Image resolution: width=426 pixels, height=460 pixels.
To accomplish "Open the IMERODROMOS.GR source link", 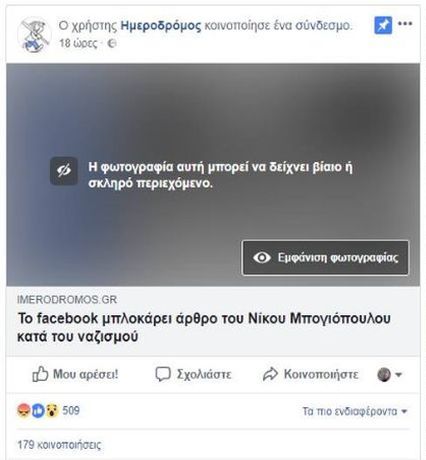I will [67, 300].
